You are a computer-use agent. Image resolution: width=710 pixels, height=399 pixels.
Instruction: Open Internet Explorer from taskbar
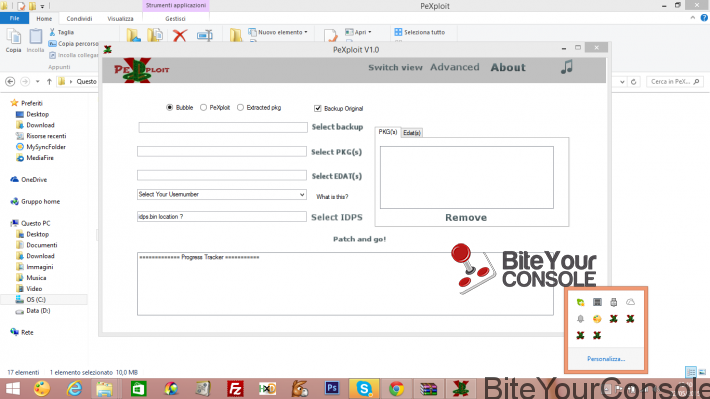[x=74, y=389]
